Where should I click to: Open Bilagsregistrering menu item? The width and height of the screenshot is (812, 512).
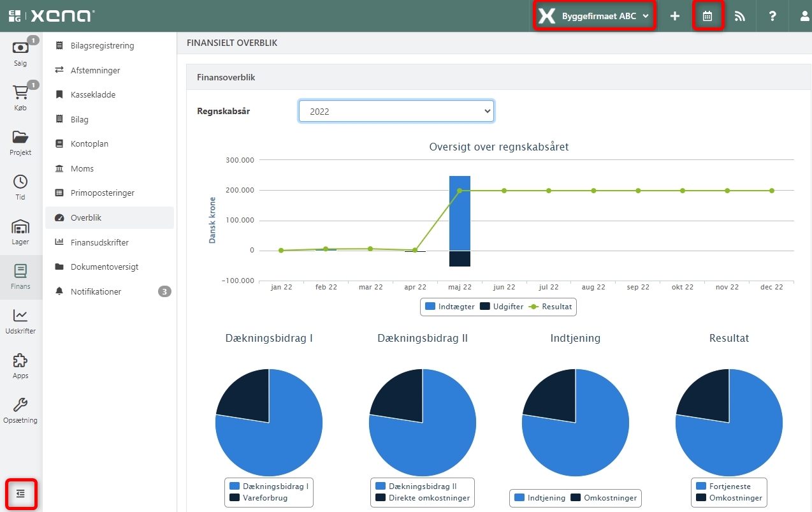pyautogui.click(x=102, y=46)
